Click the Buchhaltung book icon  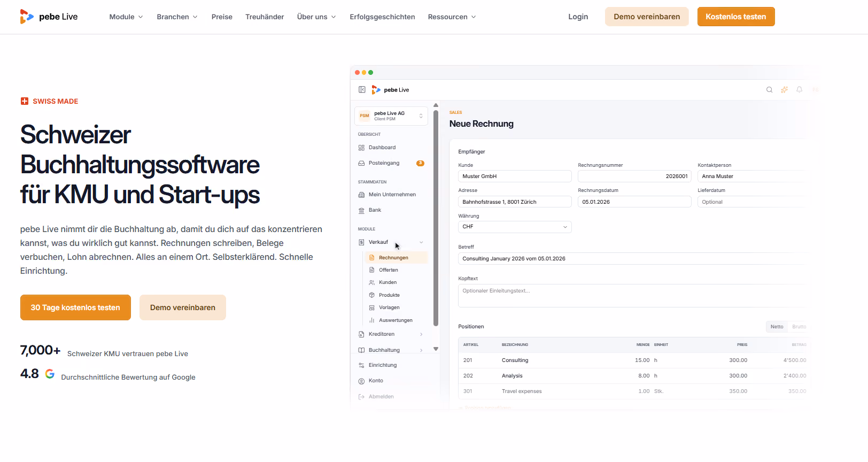pyautogui.click(x=361, y=350)
